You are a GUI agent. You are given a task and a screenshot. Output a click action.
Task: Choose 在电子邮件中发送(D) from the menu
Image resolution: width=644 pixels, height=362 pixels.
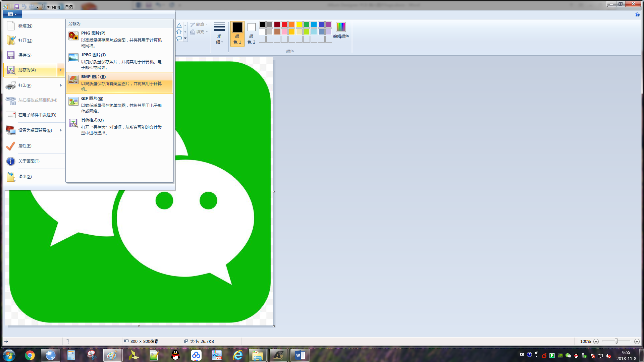click(34, 115)
